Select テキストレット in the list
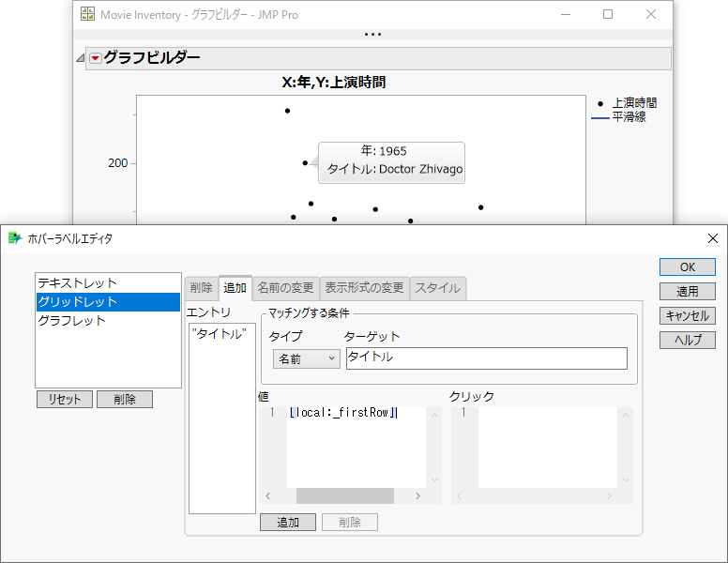 pyautogui.click(x=78, y=282)
